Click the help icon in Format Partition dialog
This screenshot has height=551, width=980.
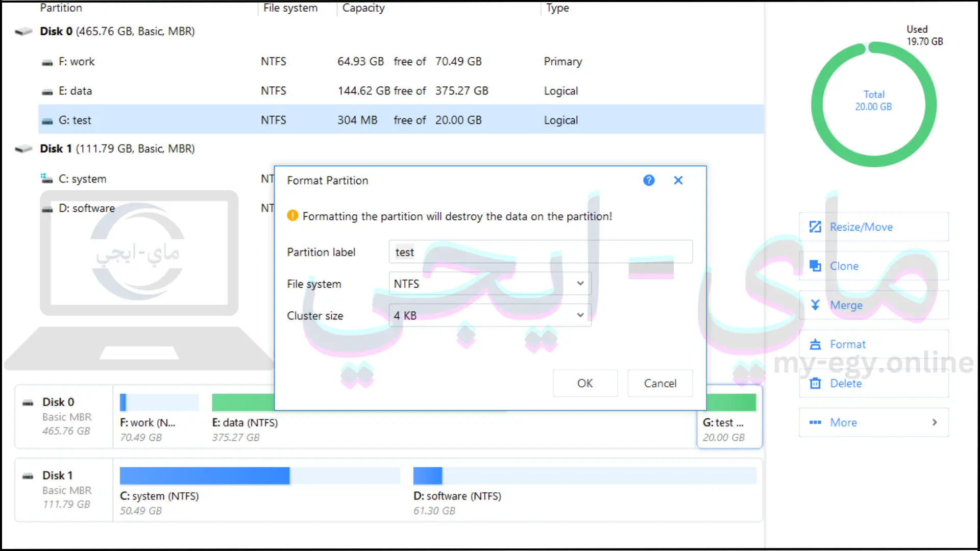coord(649,180)
